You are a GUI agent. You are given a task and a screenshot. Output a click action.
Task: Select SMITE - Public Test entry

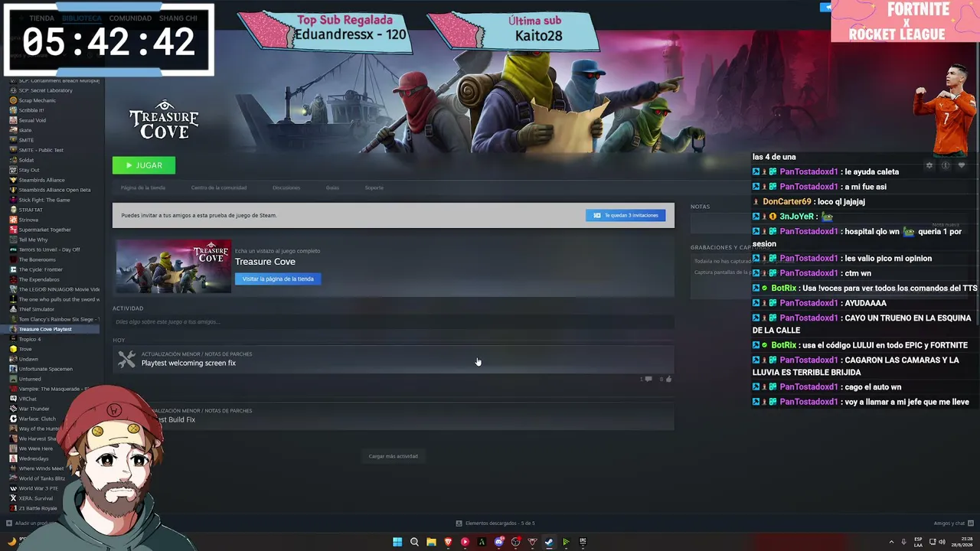coord(41,150)
